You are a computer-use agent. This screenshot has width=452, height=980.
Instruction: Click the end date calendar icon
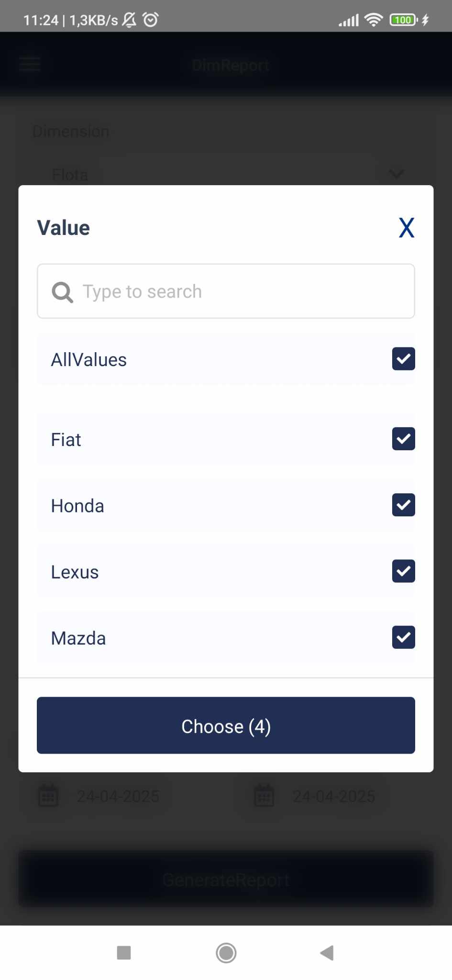[x=264, y=796]
